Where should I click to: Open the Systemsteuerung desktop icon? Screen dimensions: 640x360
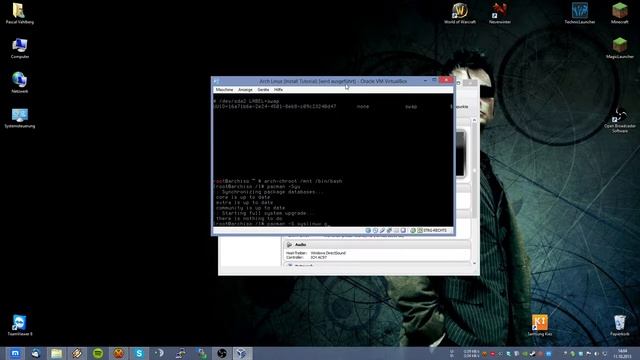[x=20, y=118]
